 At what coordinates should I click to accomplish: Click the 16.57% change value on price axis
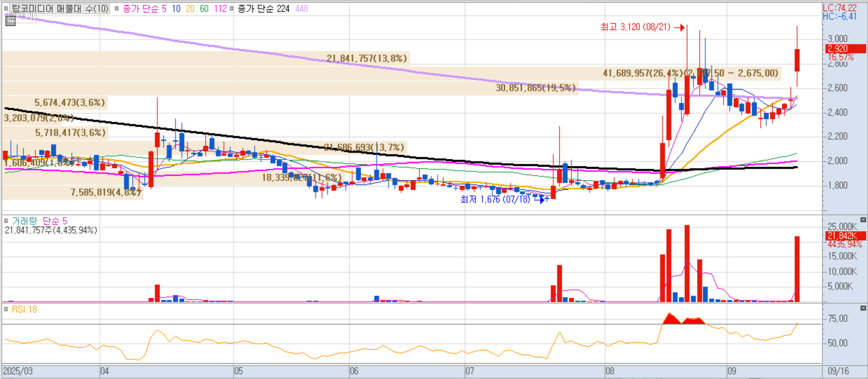point(840,57)
